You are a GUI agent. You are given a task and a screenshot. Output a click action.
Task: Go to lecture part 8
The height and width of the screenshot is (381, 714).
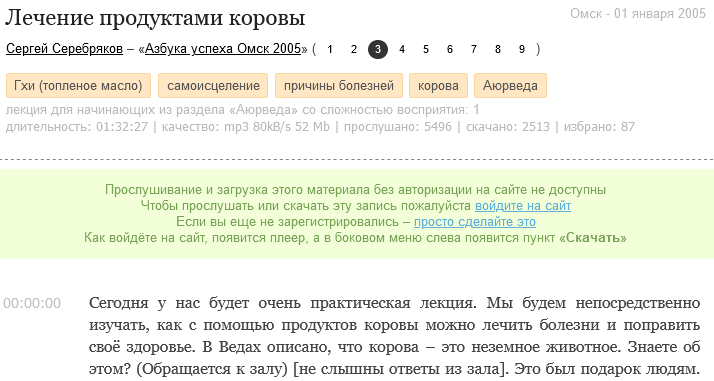(x=498, y=49)
